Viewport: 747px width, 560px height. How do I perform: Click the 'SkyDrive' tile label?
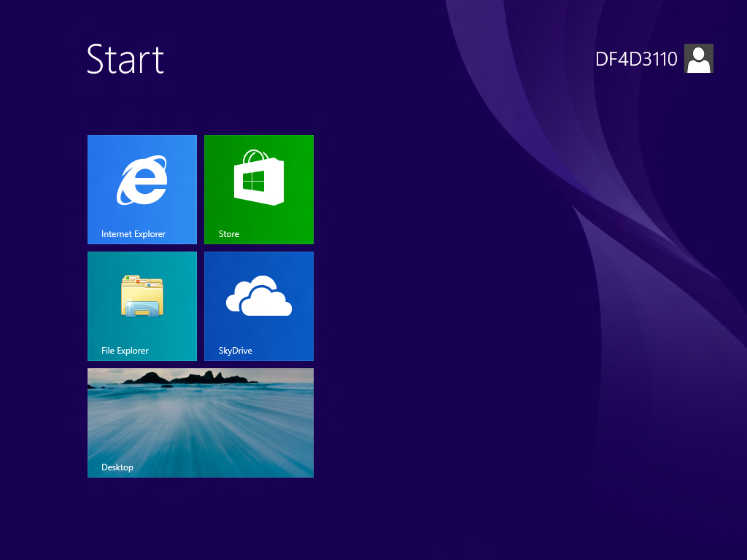236,351
